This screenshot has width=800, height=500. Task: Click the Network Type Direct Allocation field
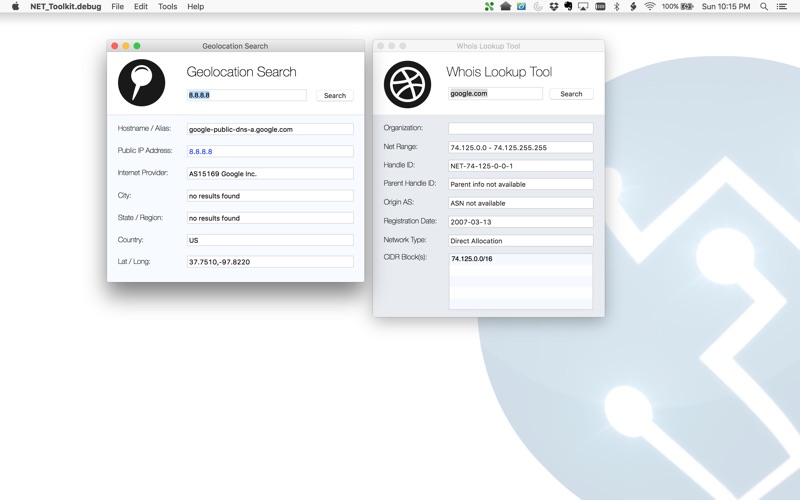click(520, 241)
